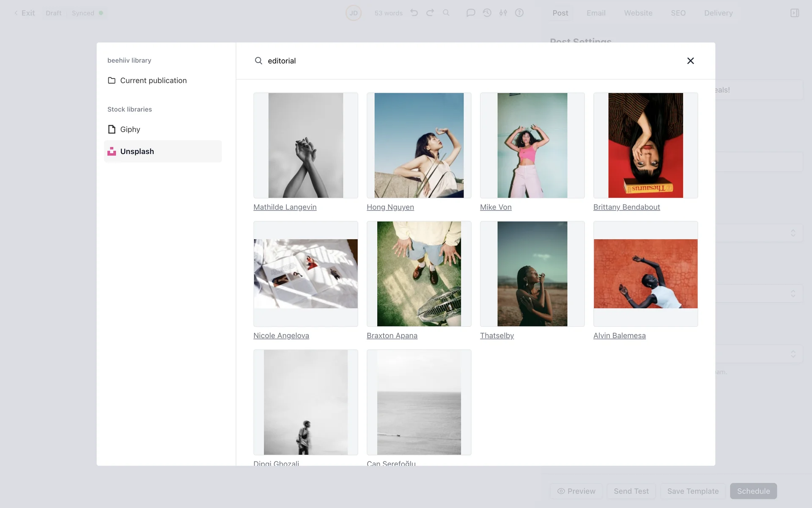Switch to the Email tab
812x508 pixels.
coord(596,13)
